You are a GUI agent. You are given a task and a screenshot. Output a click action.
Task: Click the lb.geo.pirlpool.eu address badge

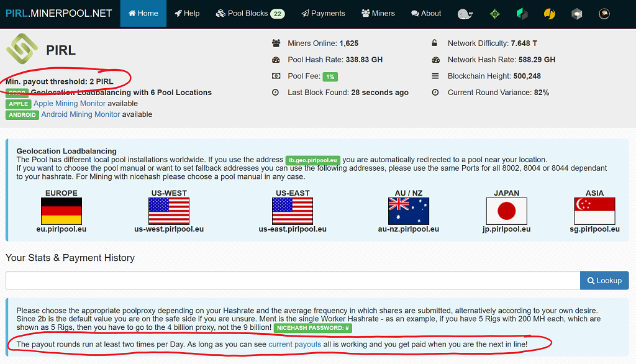313,160
